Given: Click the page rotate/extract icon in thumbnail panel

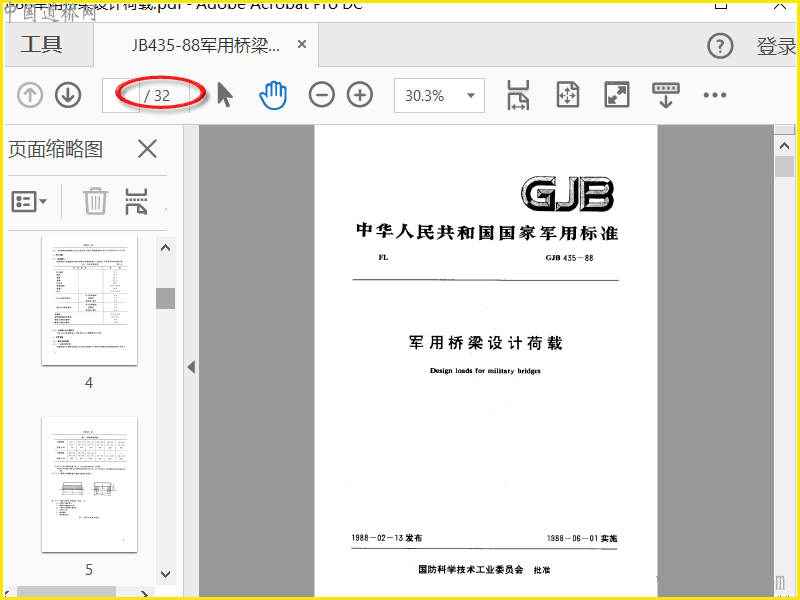Looking at the screenshot, I should click(x=136, y=201).
